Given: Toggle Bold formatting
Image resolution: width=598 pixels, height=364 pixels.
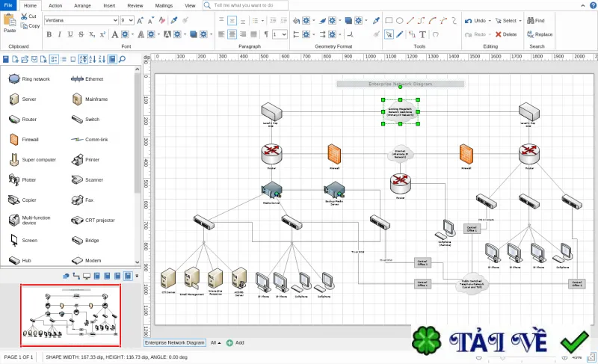Looking at the screenshot, I should [49, 34].
